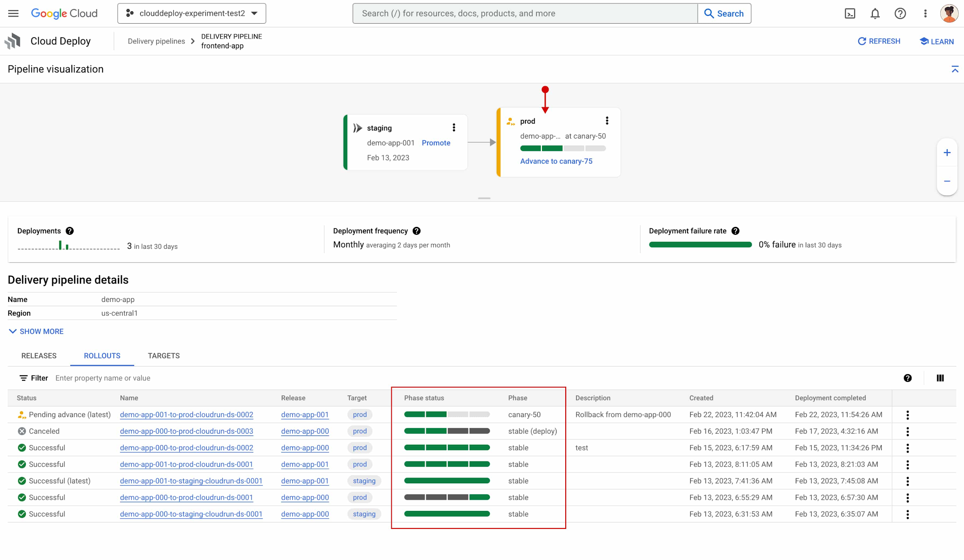This screenshot has width=964, height=560.
Task: Click the Status column header
Action: point(26,398)
